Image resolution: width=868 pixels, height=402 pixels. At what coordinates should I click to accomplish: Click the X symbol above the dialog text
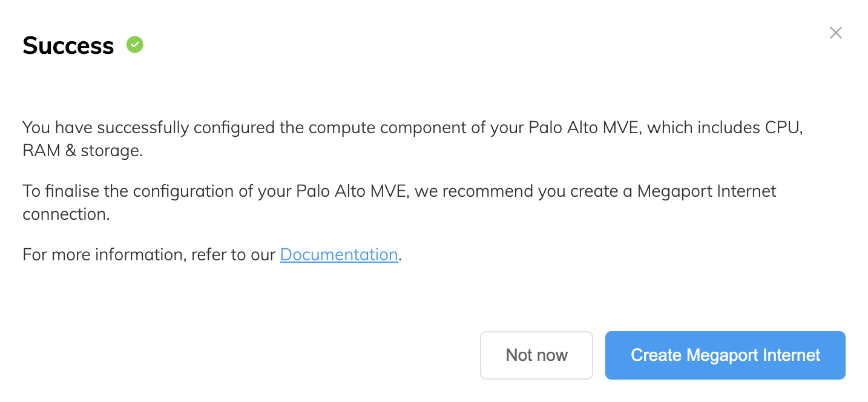(x=836, y=33)
